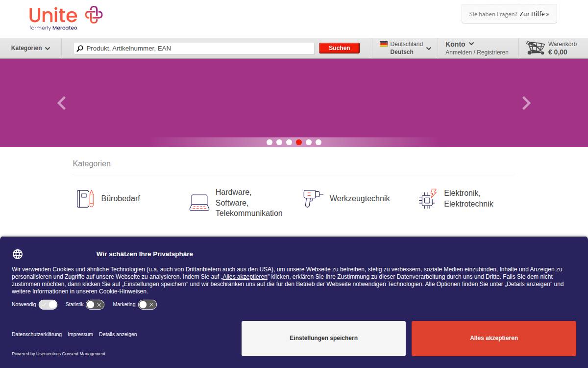Click the Hardware laptop icon

[x=199, y=203]
